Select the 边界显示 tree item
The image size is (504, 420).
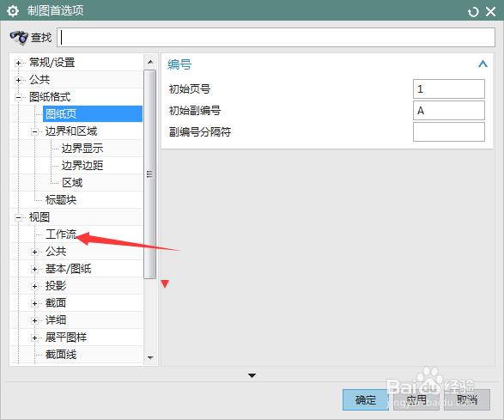click(82, 149)
